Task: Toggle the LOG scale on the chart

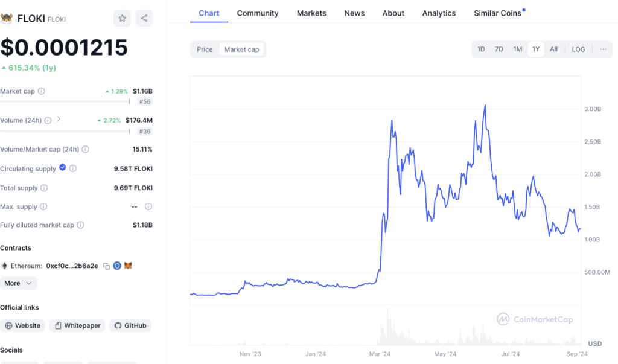Action: tap(578, 49)
